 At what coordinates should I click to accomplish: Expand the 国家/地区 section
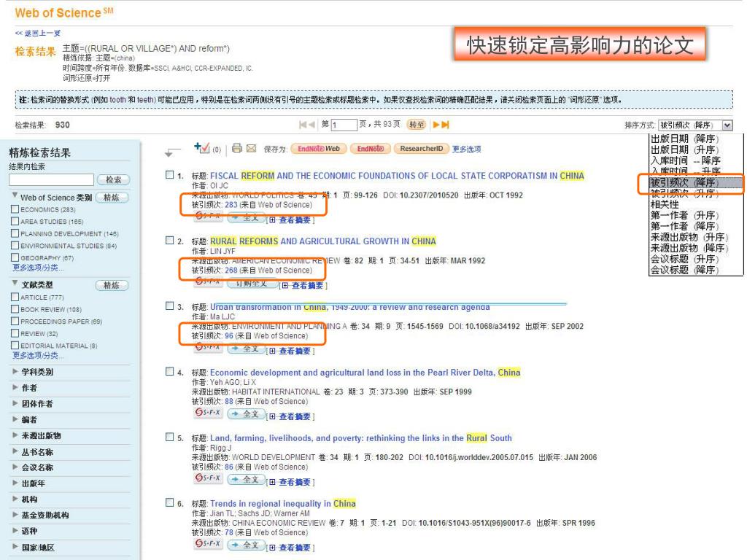pyautogui.click(x=15, y=547)
